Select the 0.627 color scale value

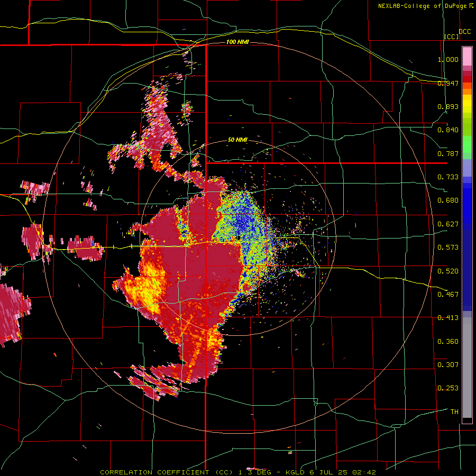448,224
